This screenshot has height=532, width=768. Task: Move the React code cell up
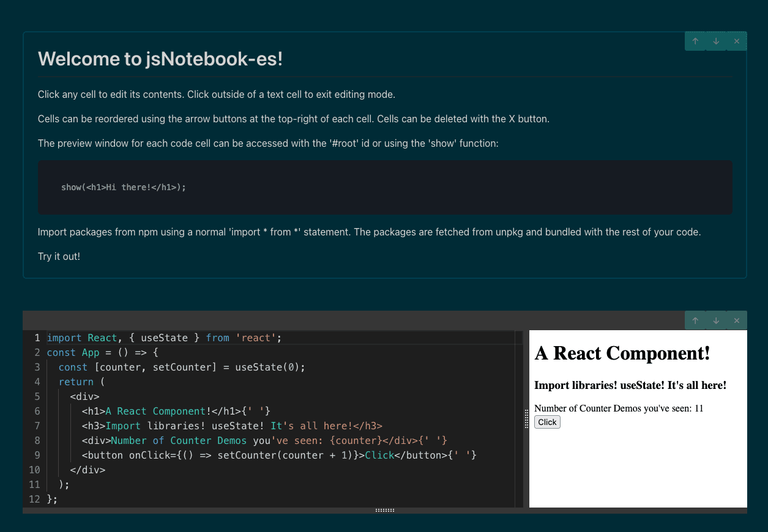pos(695,320)
